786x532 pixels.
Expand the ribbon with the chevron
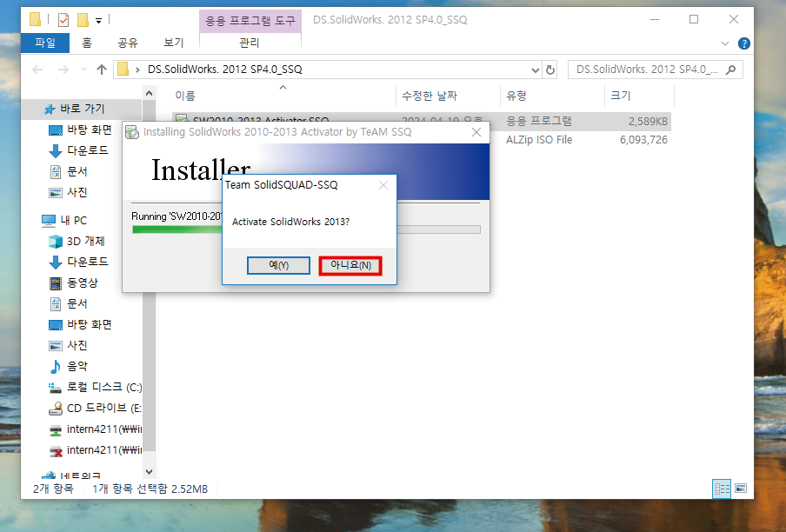tap(725, 43)
